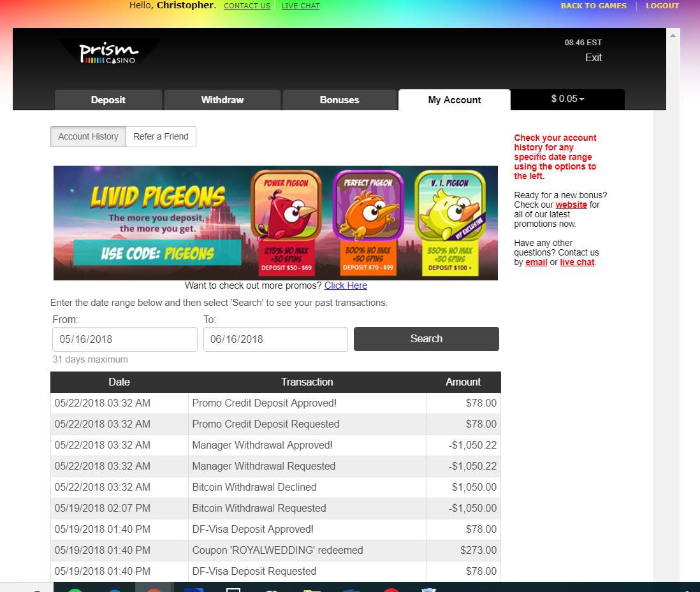The width and height of the screenshot is (700, 592).
Task: Click the $273.00 amount cell
Action: pos(463,550)
